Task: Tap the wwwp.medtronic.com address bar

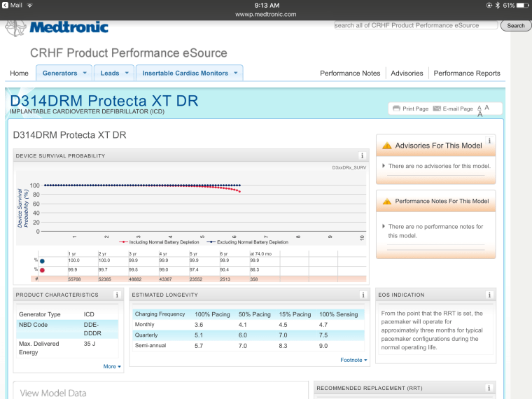Action: 266,14
